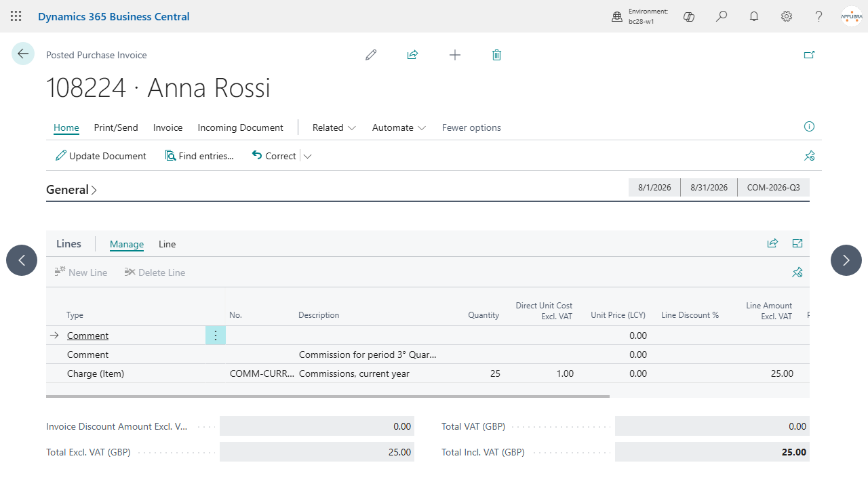
Task: Open the user account avatar
Action: [x=852, y=16]
